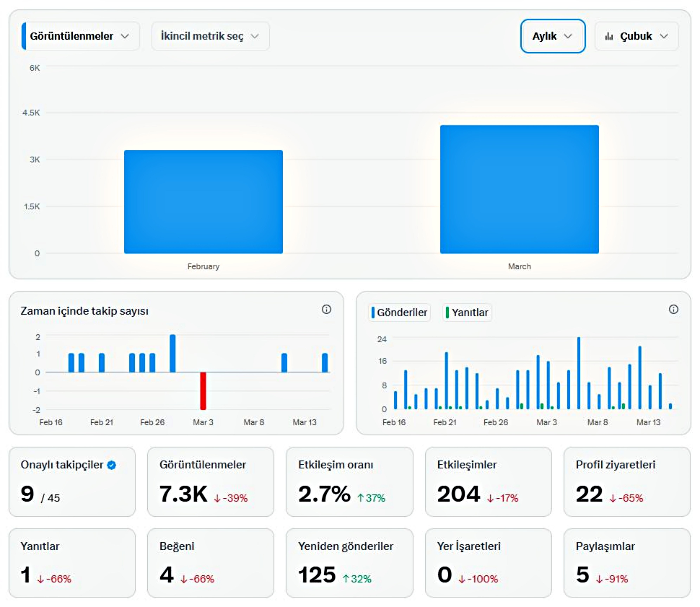This screenshot has height=607, width=700.
Task: Click the Yer İşaretleri 0 card
Action: click(488, 563)
